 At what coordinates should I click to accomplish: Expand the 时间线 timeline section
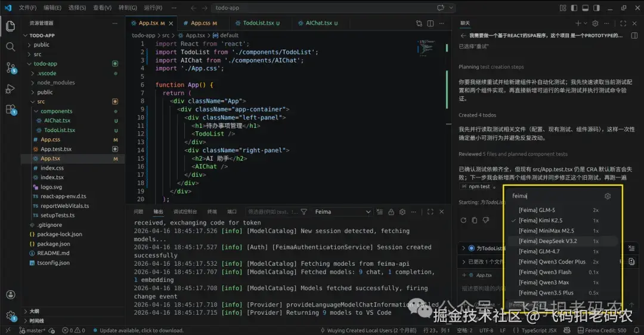point(36,321)
